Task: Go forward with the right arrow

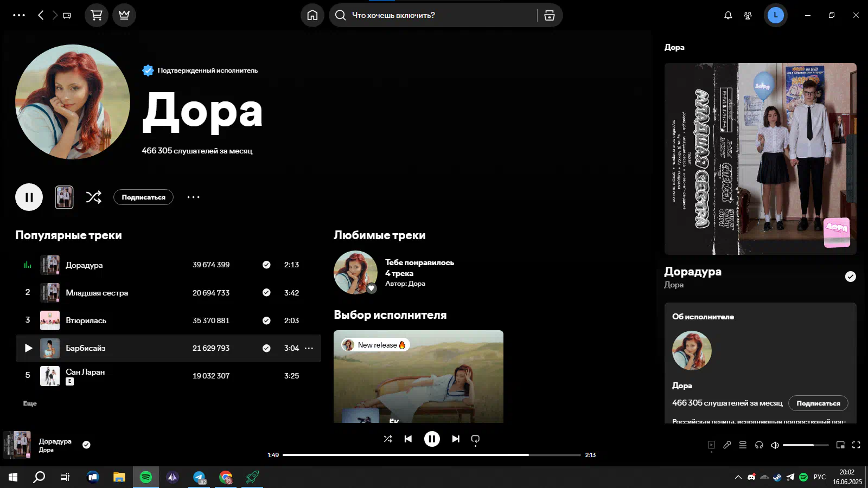Action: 55,15
